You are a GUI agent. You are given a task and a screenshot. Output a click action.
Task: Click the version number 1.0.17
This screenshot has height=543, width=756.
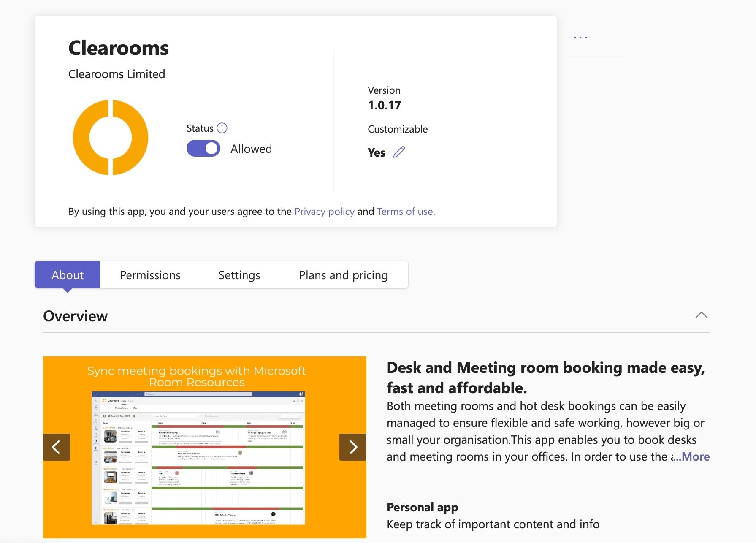[x=385, y=105]
